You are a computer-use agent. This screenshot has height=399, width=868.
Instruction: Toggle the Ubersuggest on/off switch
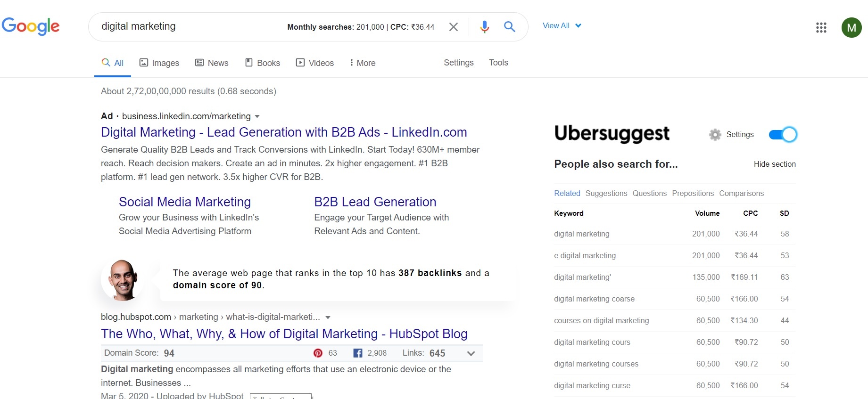(783, 135)
